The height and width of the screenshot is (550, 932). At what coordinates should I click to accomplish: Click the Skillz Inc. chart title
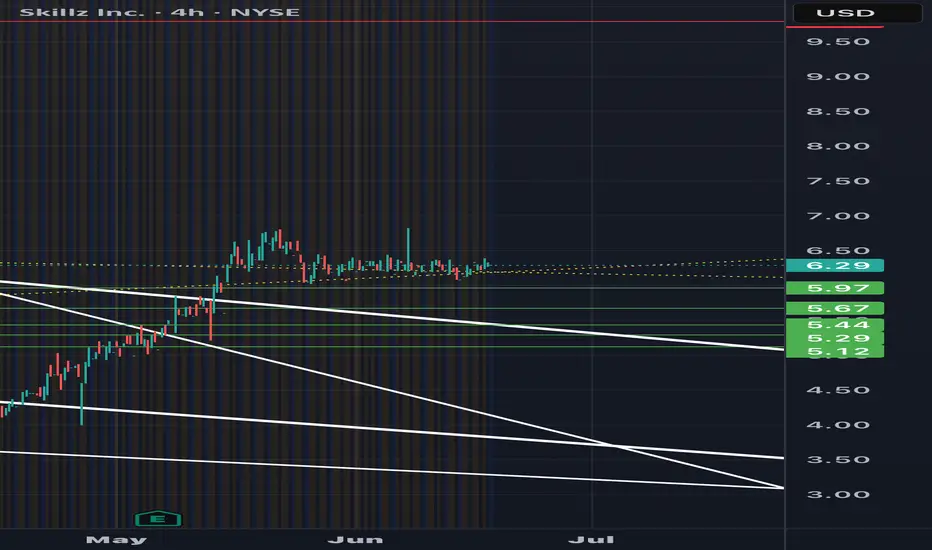pyautogui.click(x=159, y=12)
